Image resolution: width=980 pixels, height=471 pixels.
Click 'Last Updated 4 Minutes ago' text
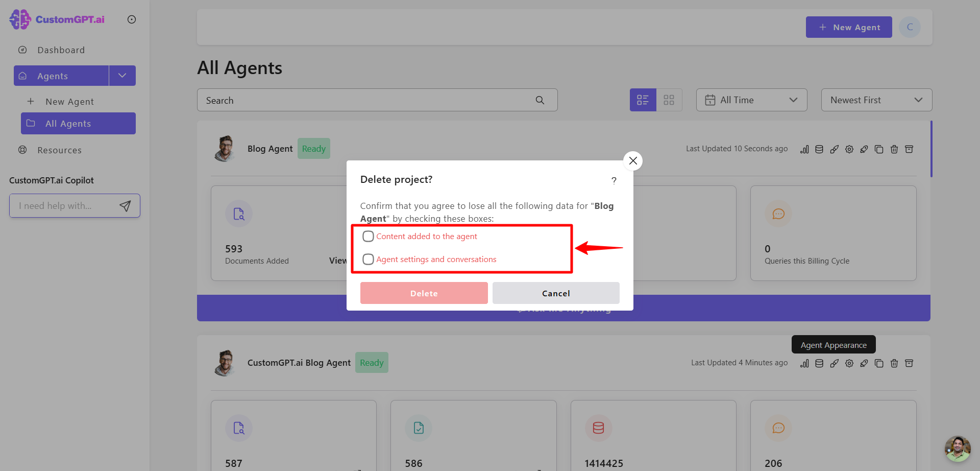click(x=739, y=363)
